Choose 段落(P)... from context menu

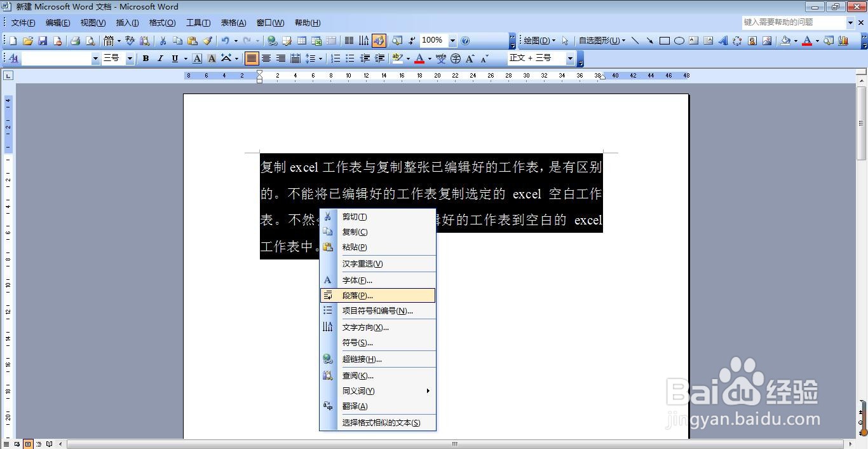point(378,296)
